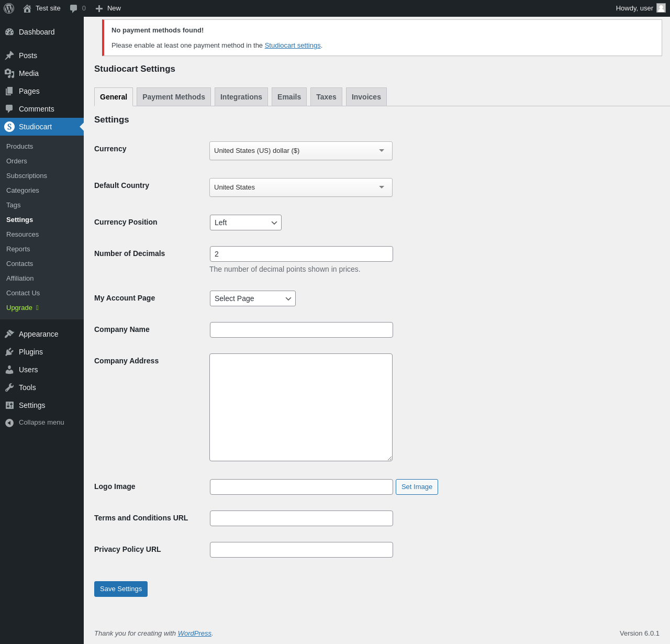Focus the Number of Decimals field
The image size is (670, 644).
point(301,254)
